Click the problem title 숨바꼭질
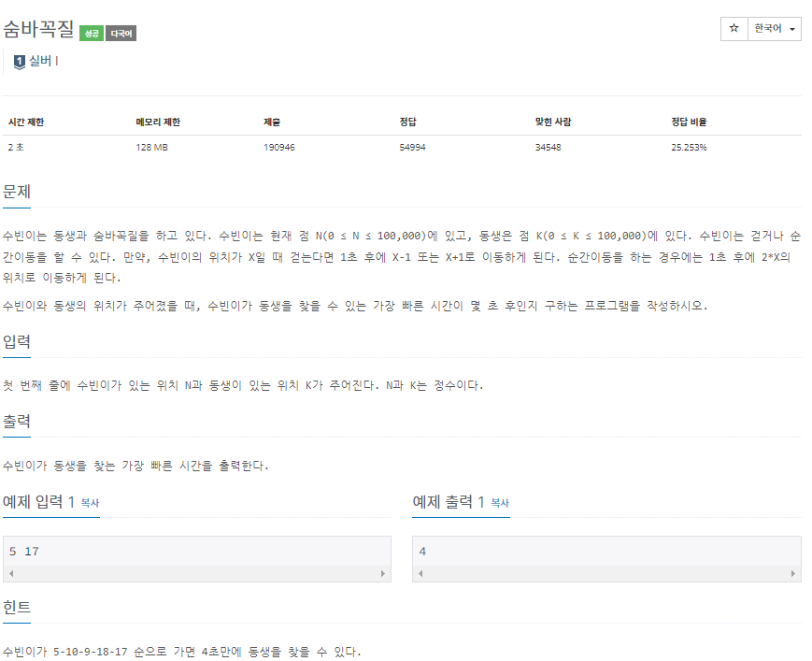The width and height of the screenshot is (812, 661). (38, 28)
